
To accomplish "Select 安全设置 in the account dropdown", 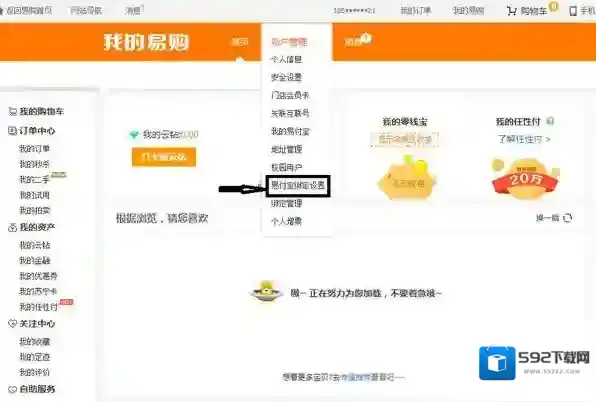I will tap(286, 77).
